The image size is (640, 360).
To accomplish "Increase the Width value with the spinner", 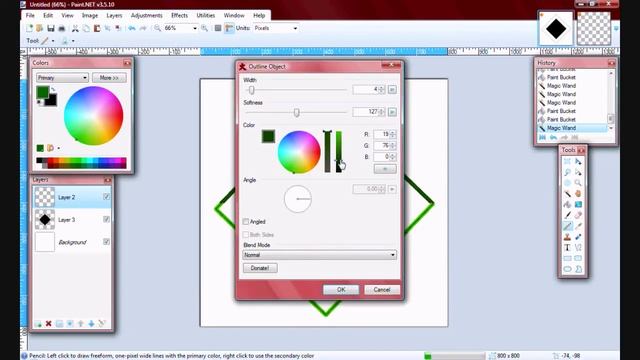I will (x=382, y=87).
